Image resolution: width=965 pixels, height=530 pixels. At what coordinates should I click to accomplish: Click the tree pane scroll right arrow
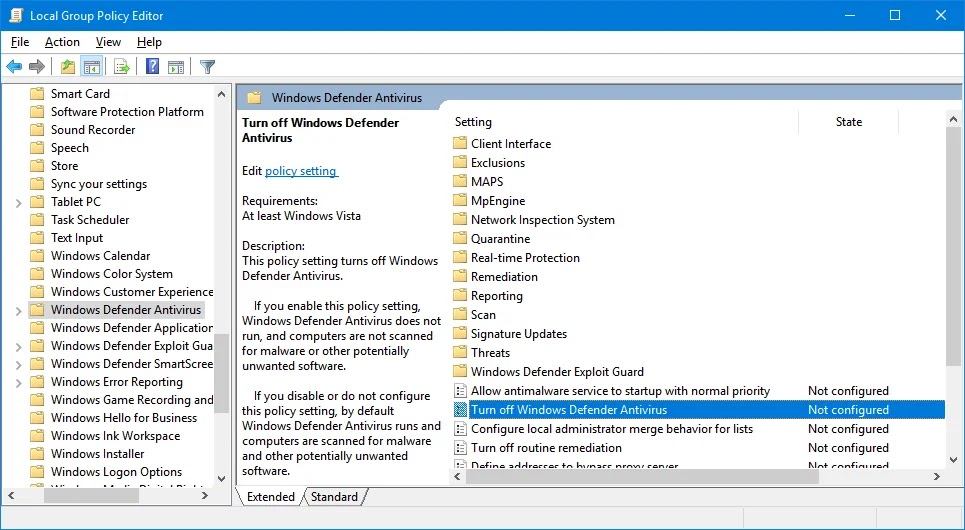[206, 495]
